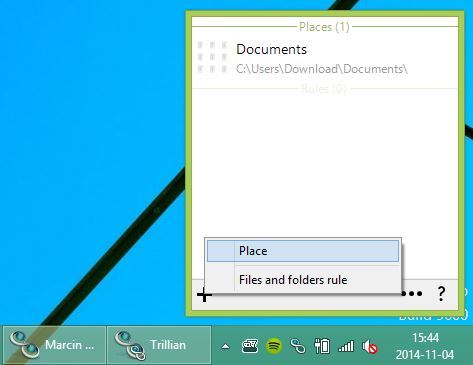
Task: Choose Place from the add menu
Action: click(303, 251)
